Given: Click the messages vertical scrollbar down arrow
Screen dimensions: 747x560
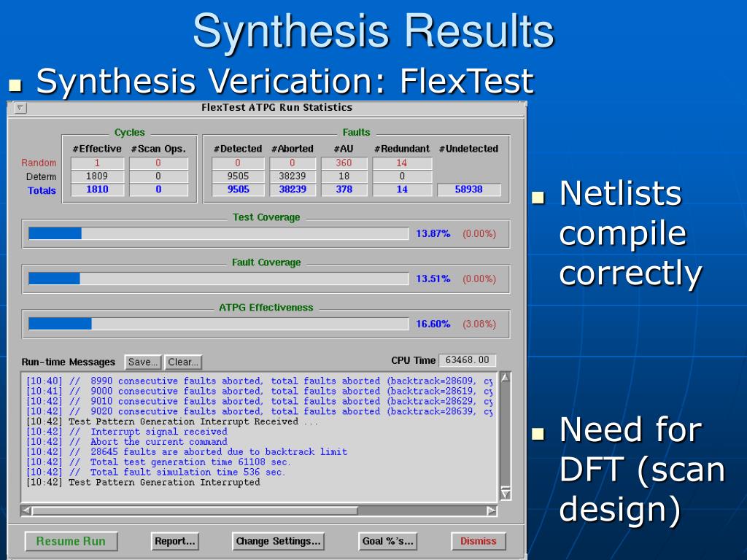Looking at the screenshot, I should coord(506,494).
